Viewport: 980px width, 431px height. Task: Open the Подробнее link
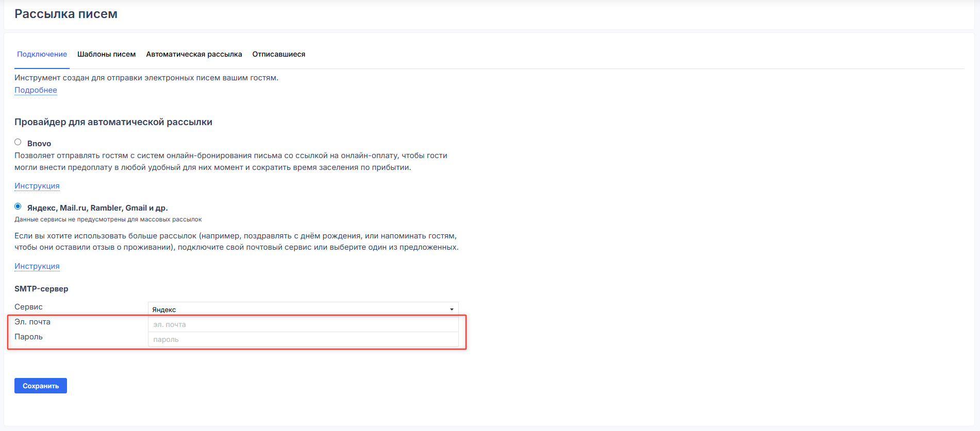[x=36, y=90]
